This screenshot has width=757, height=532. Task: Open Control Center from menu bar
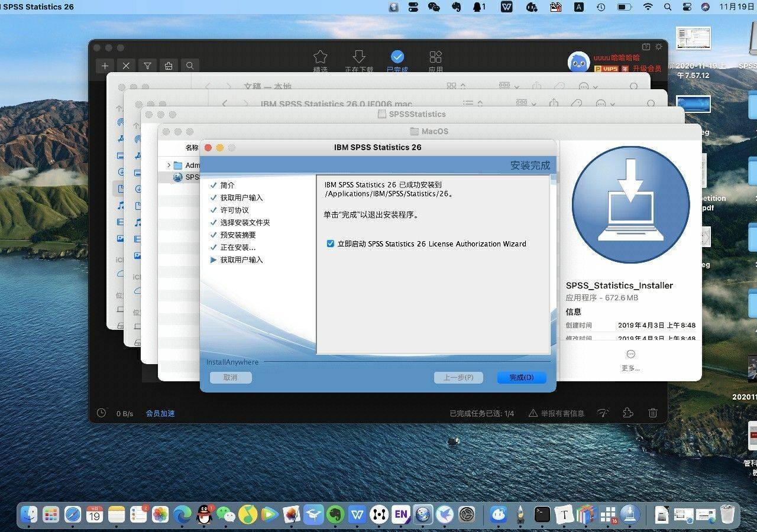[x=687, y=7]
